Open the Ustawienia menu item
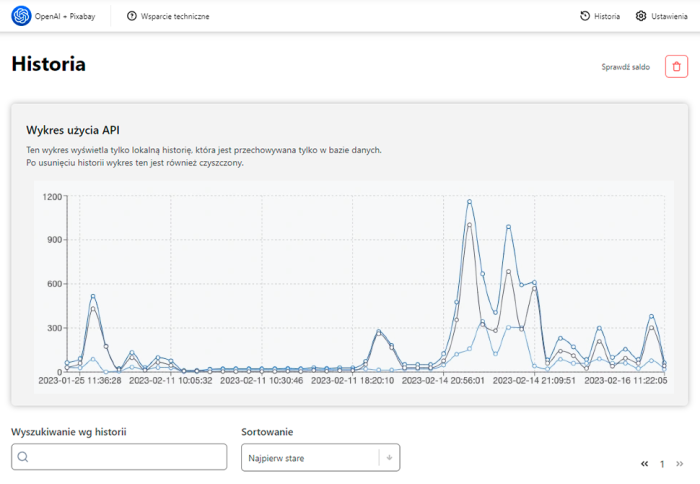Screen dimensions: 700x484 click(669, 16)
